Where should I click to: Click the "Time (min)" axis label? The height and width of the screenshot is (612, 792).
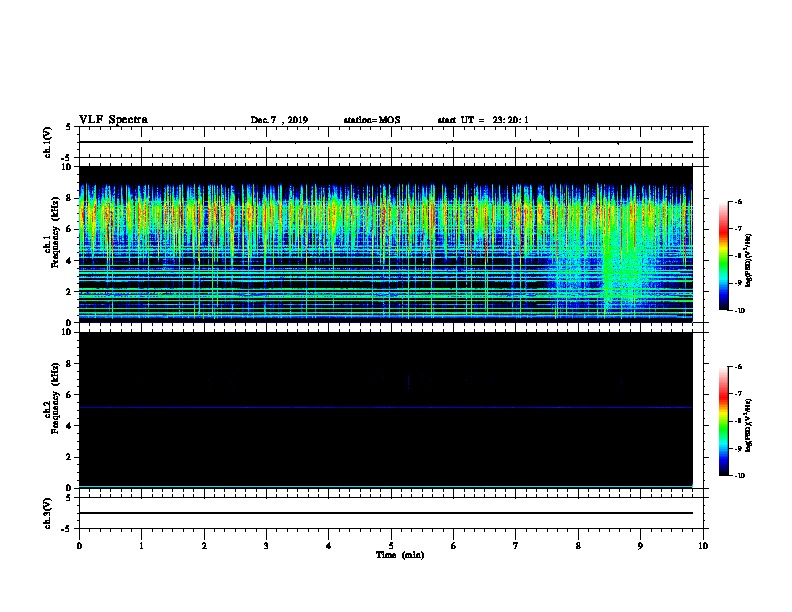coord(400,555)
